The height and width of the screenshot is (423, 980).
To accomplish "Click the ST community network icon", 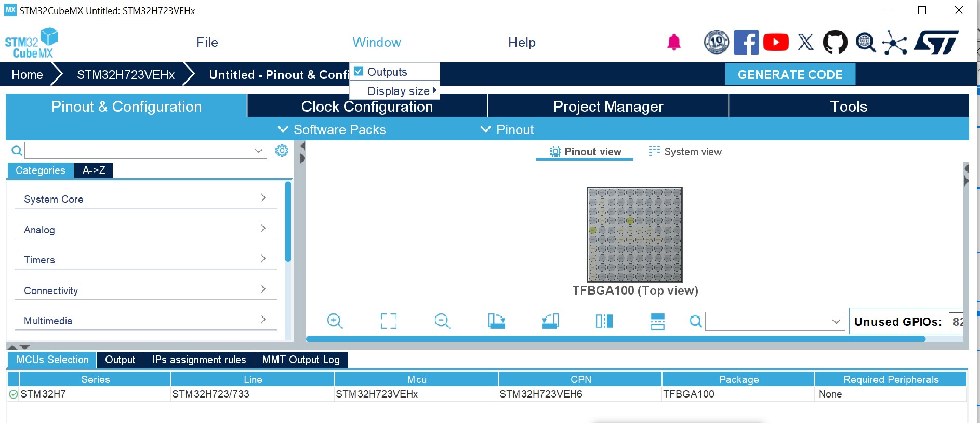I will click(x=895, y=43).
